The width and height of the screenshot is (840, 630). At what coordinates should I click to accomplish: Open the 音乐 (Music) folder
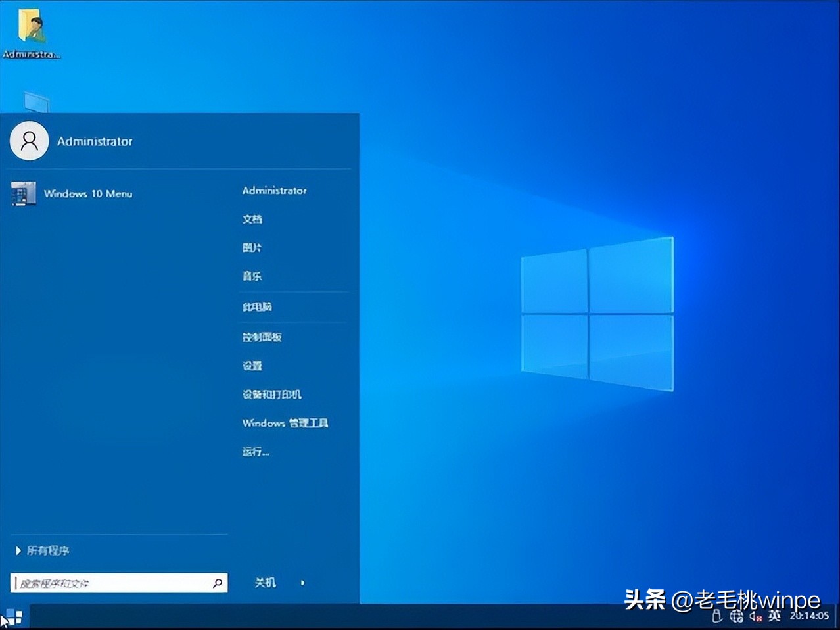[x=253, y=276]
